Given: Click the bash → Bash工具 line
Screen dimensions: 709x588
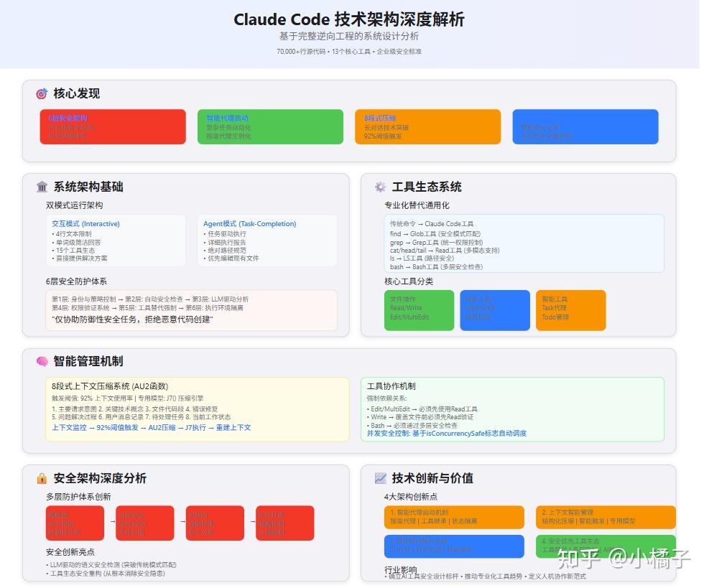Looking at the screenshot, I should (436, 266).
